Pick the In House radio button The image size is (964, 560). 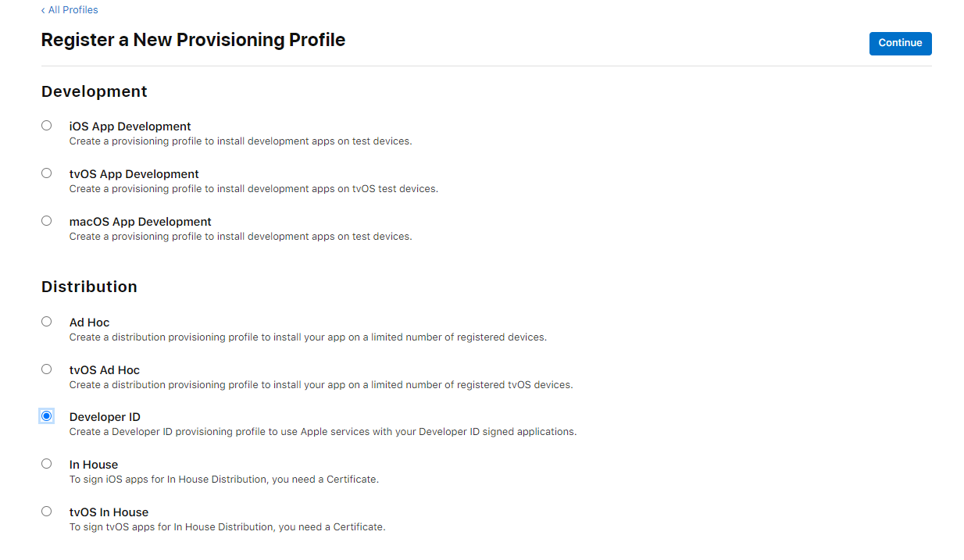(x=47, y=464)
